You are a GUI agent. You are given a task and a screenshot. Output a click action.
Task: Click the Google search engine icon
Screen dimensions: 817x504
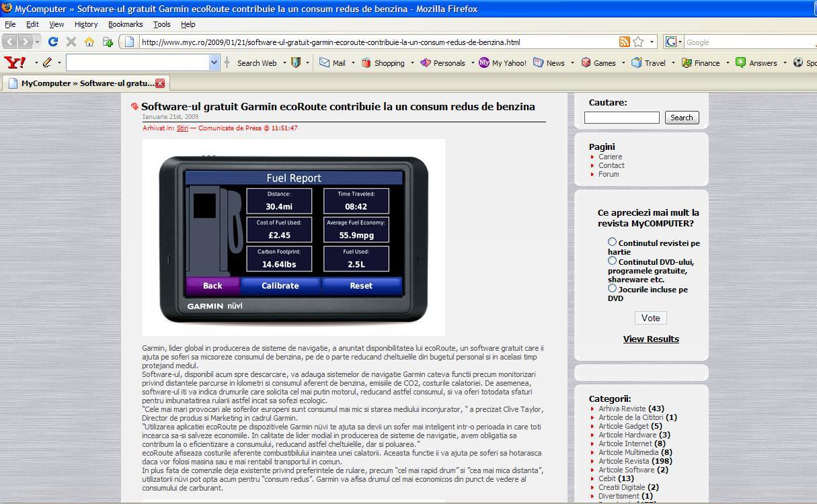[670, 42]
